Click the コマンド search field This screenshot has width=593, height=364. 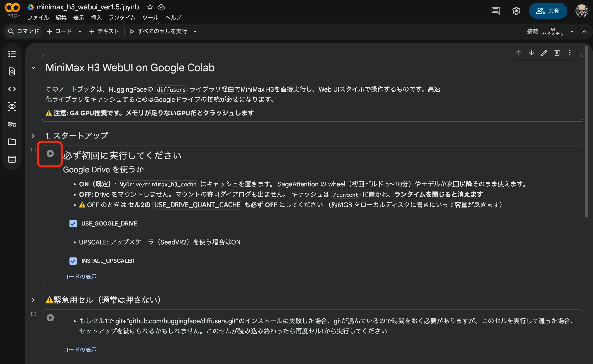tap(23, 31)
